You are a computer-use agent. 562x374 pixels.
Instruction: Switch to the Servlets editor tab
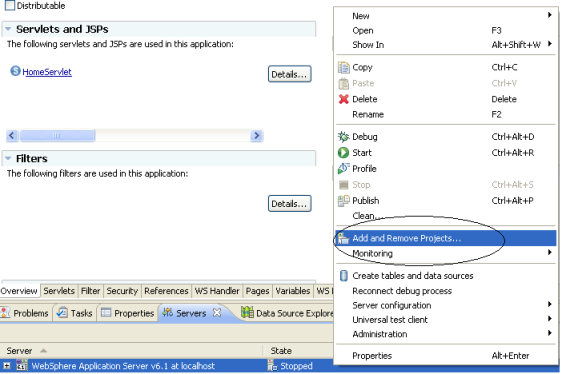(x=59, y=291)
